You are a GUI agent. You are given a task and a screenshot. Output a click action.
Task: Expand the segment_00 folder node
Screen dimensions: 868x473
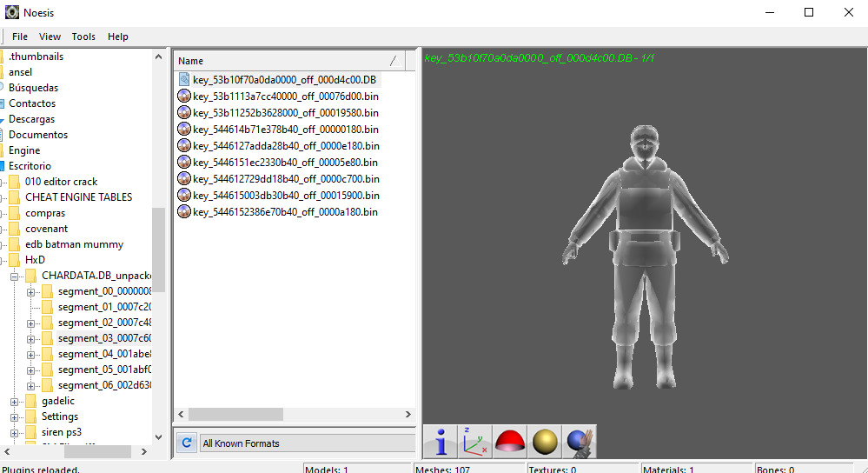(31, 291)
